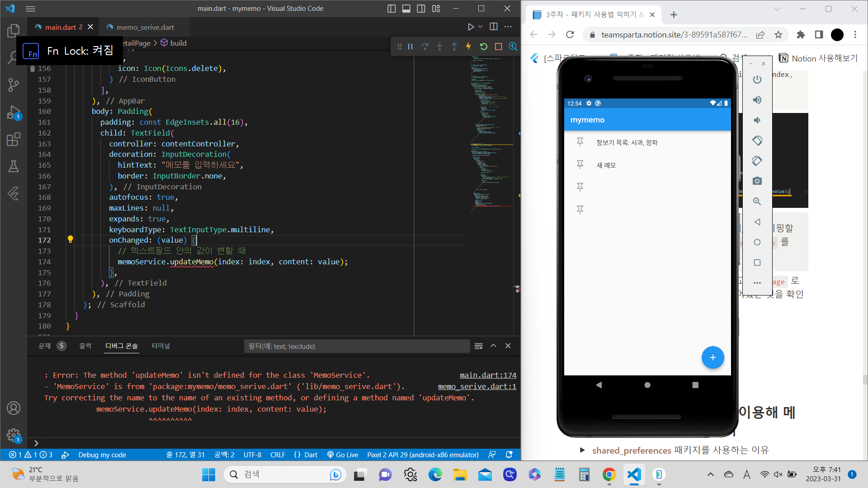This screenshot has height=488, width=868.
Task: Click the debug Restart button
Action: 484,47
